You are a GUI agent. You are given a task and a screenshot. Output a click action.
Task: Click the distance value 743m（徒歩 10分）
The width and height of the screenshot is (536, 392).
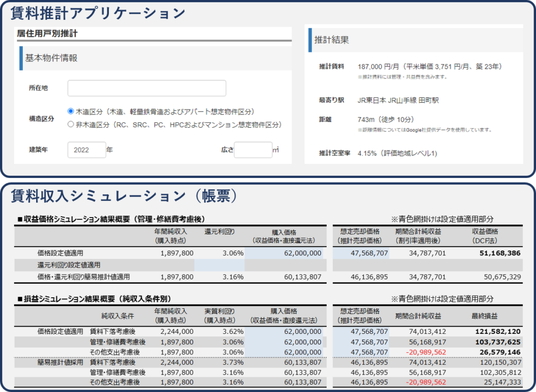[386, 120]
